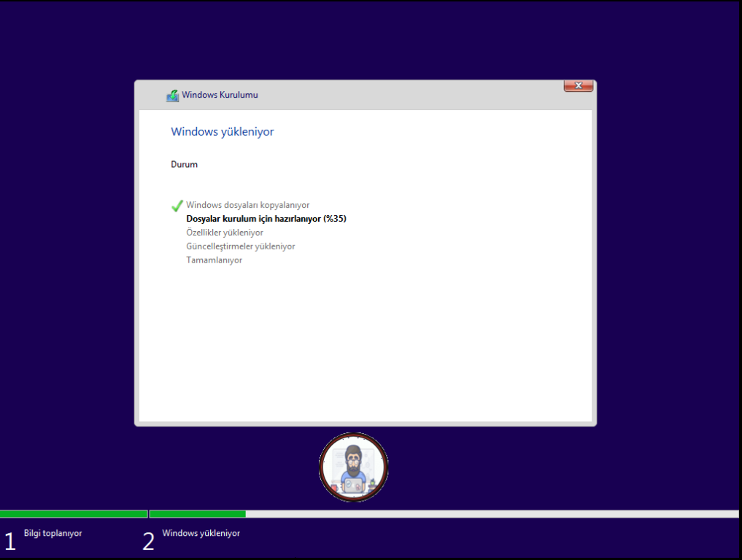Select 'Tamamlanıyor' status line
Screen dimensions: 742x560
click(214, 260)
